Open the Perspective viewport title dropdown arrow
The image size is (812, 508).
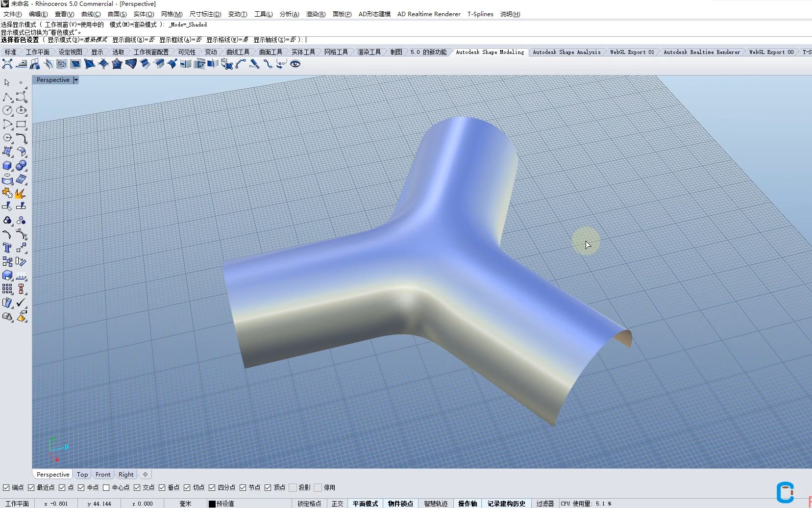coord(76,80)
